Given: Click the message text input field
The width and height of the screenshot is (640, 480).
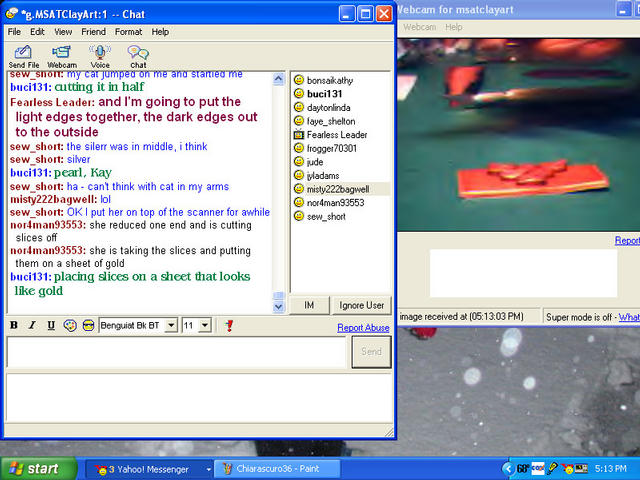Looking at the screenshot, I should pyautogui.click(x=176, y=352).
